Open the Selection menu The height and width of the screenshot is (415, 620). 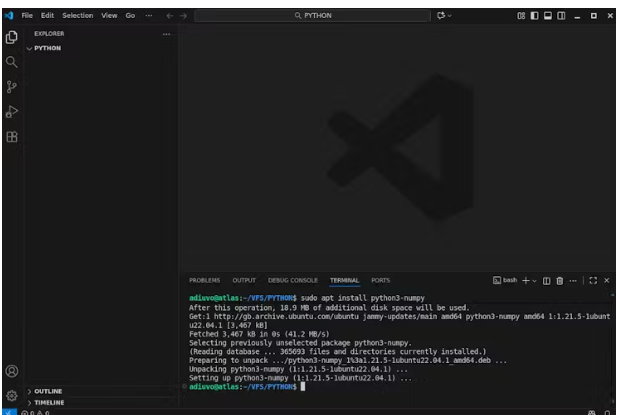coord(77,16)
